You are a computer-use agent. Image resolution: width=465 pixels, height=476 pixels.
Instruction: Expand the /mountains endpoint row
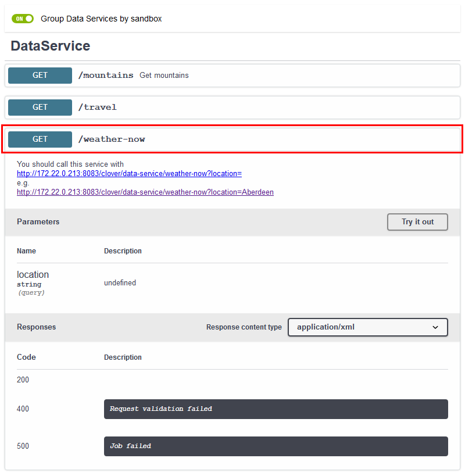pos(291,76)
